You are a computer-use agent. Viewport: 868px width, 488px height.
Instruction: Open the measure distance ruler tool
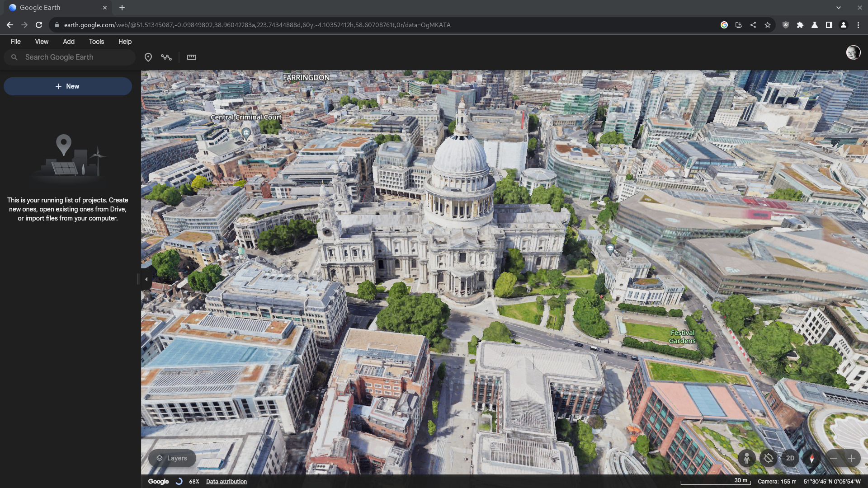192,57
